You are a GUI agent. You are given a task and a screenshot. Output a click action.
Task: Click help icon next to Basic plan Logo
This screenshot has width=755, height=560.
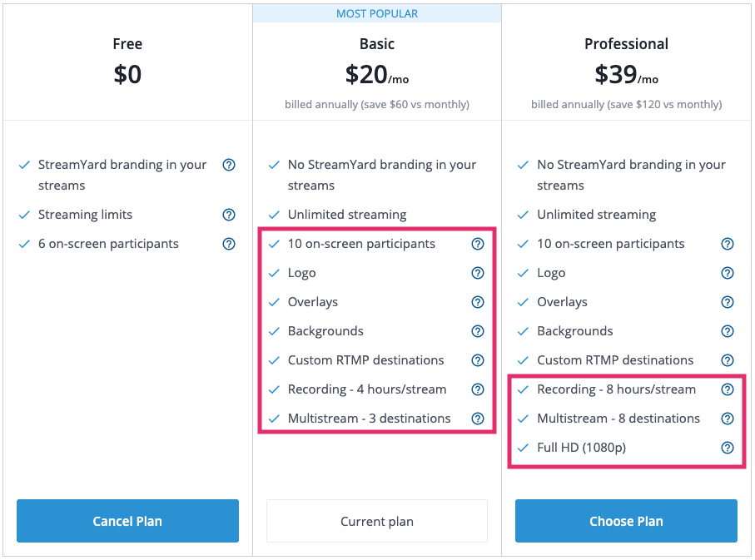click(x=478, y=273)
